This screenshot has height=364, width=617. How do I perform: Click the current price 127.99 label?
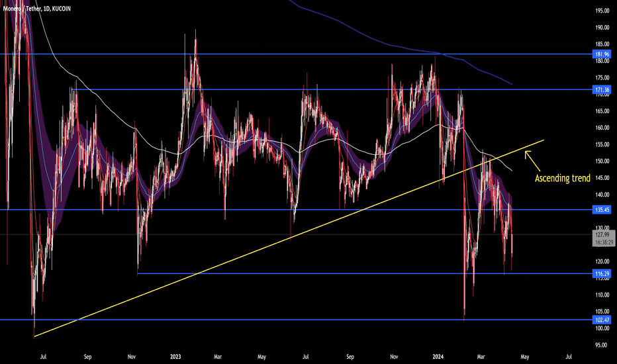pyautogui.click(x=603, y=235)
